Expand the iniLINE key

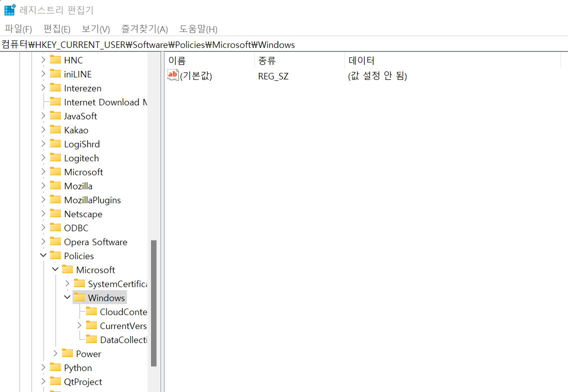43,74
